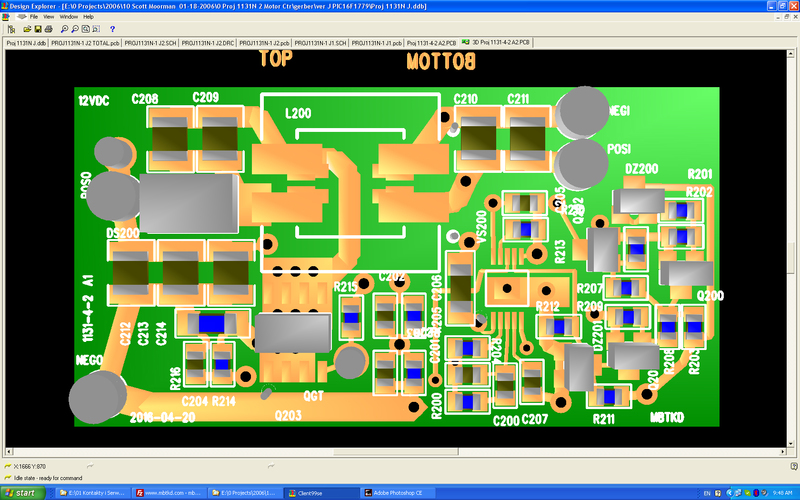The height and width of the screenshot is (500, 800).
Task: Switch to the Proj 1131N J.ddb tab
Action: [27, 43]
